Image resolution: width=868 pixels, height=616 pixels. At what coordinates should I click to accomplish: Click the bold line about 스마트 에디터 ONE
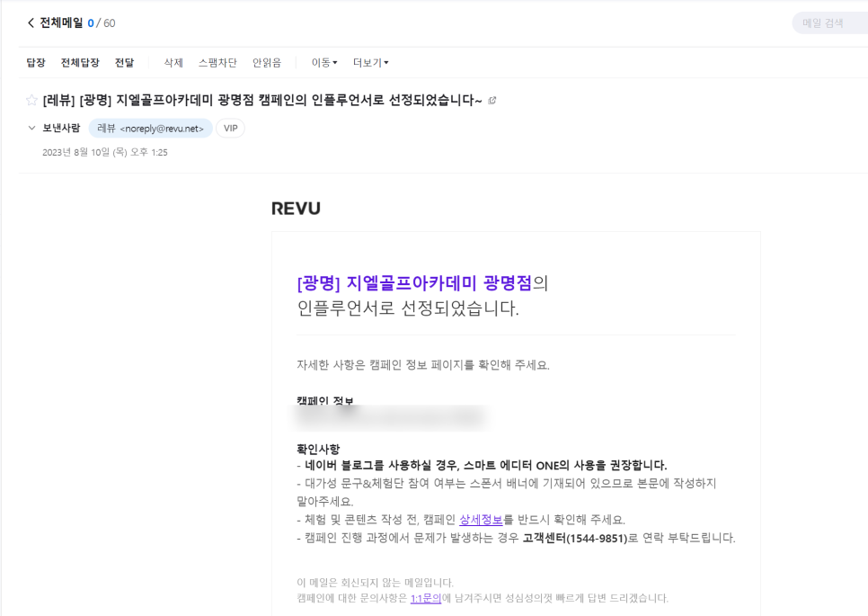pos(482,465)
